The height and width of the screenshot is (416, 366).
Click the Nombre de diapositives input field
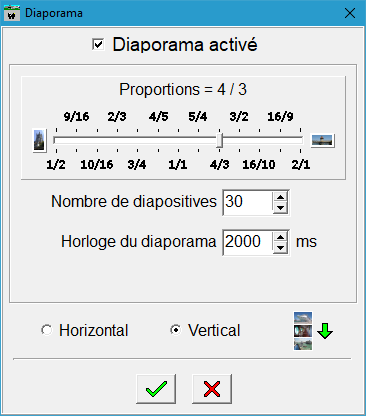pyautogui.click(x=248, y=202)
